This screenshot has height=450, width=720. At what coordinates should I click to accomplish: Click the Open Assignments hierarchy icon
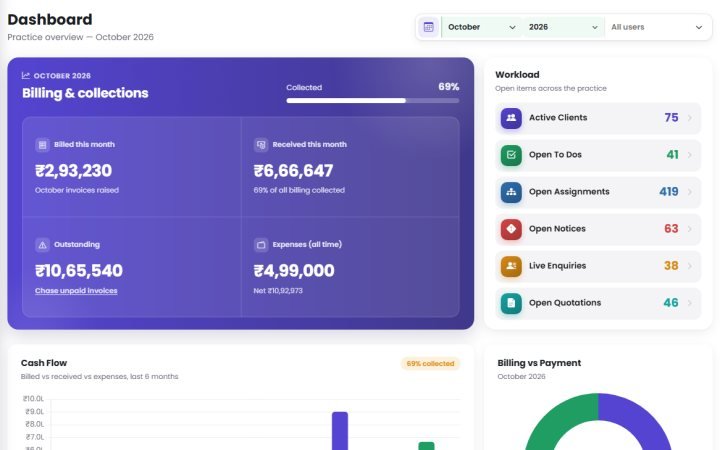pos(511,192)
